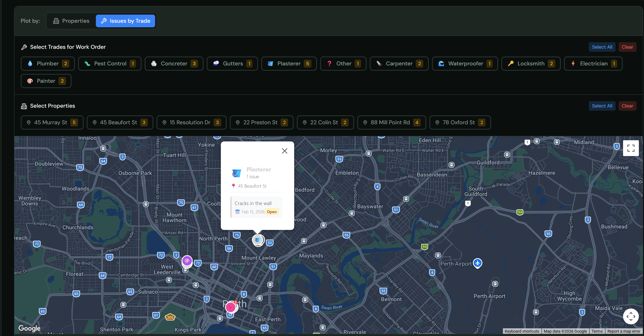Click the Select Trades for Work Order heading
Viewport: 644px width, 336px height.
(68, 47)
